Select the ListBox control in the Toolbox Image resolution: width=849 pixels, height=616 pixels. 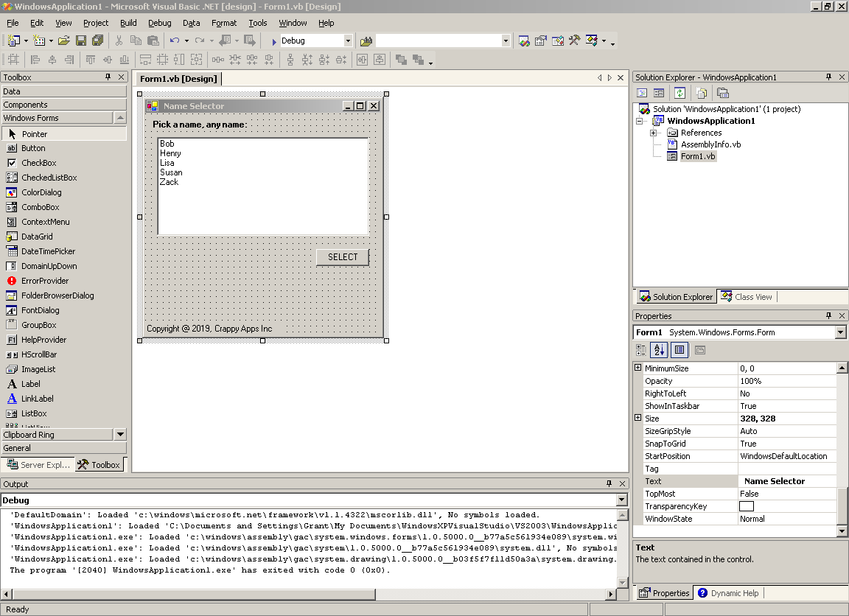(64, 413)
